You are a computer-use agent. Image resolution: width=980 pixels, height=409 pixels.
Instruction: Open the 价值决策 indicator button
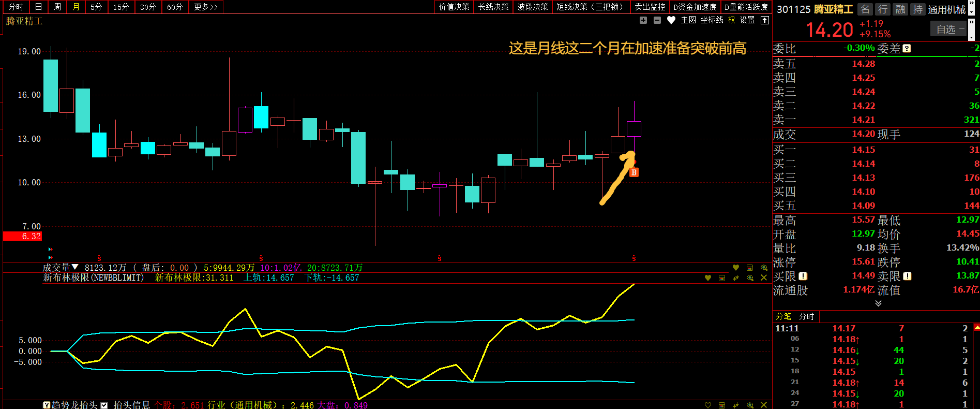click(454, 7)
